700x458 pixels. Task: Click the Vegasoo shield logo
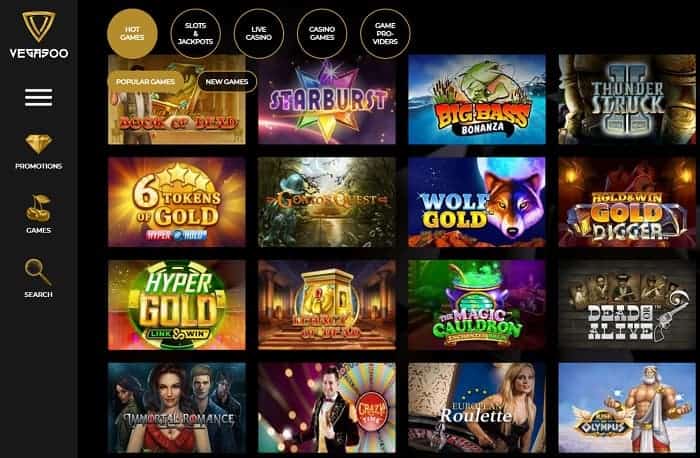[x=39, y=26]
